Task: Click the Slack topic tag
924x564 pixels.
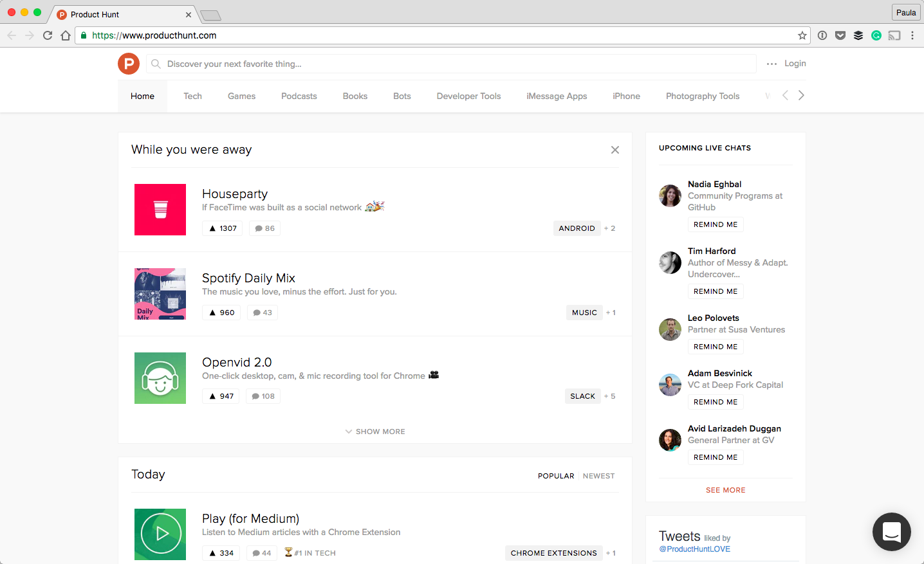Action: point(582,396)
